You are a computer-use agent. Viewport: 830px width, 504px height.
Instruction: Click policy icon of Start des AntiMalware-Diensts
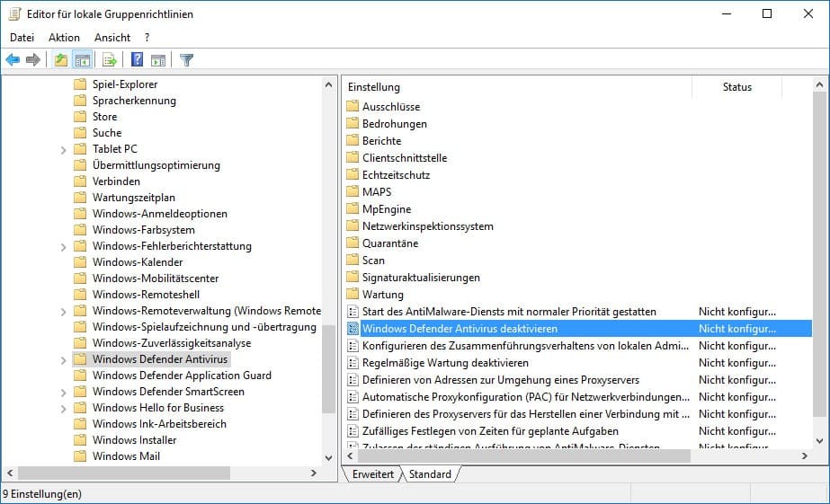click(x=353, y=312)
